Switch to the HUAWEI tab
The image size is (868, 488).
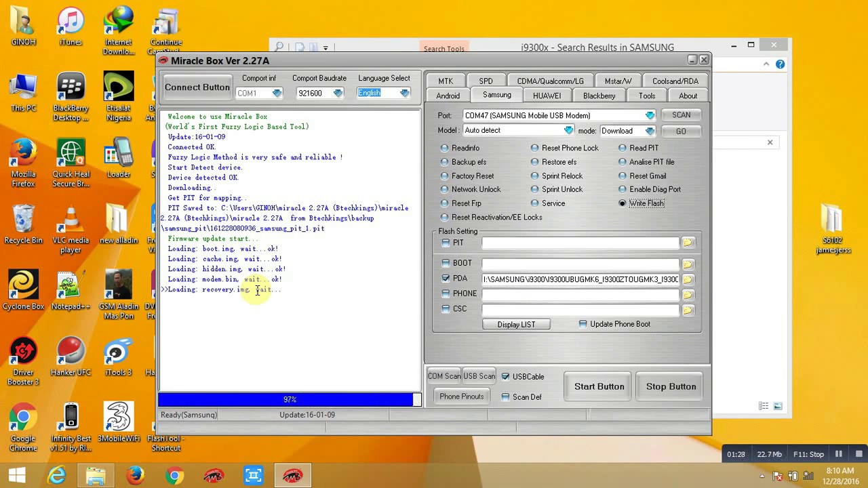point(547,96)
